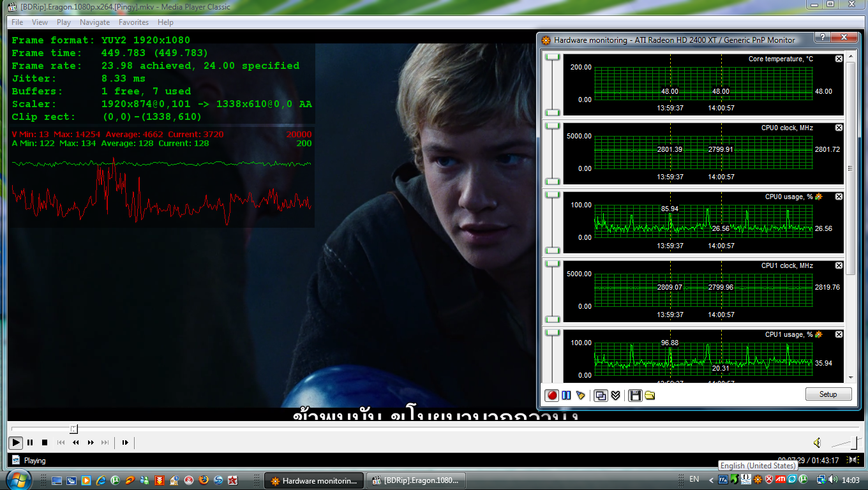Click the audio channel icon beside the playback time
The height and width of the screenshot is (490, 868).
click(x=853, y=460)
